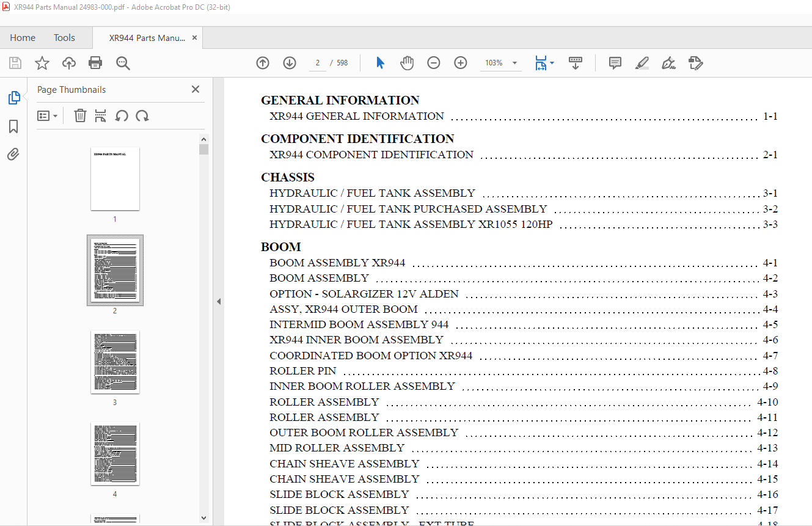Click HYDRAULIC / FUEL TANK PURCHASED ASSEMBLY
The width and height of the screenshot is (812, 526).
click(408, 209)
